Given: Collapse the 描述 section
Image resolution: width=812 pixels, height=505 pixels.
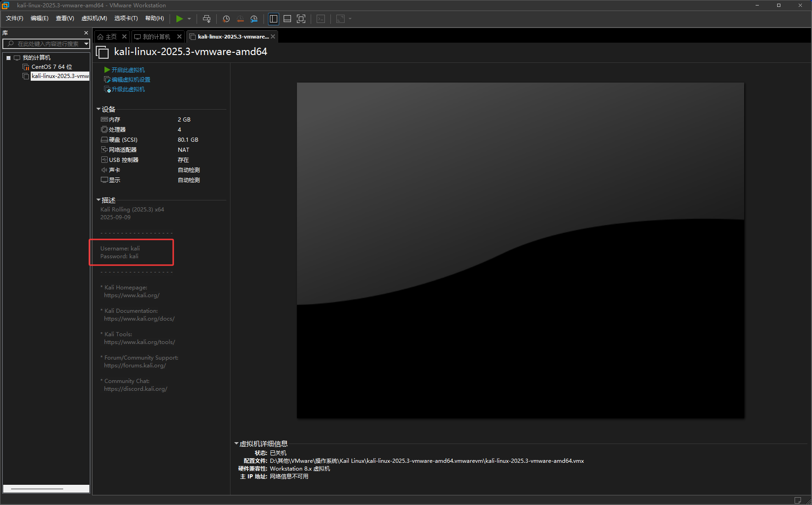Looking at the screenshot, I should pos(99,200).
